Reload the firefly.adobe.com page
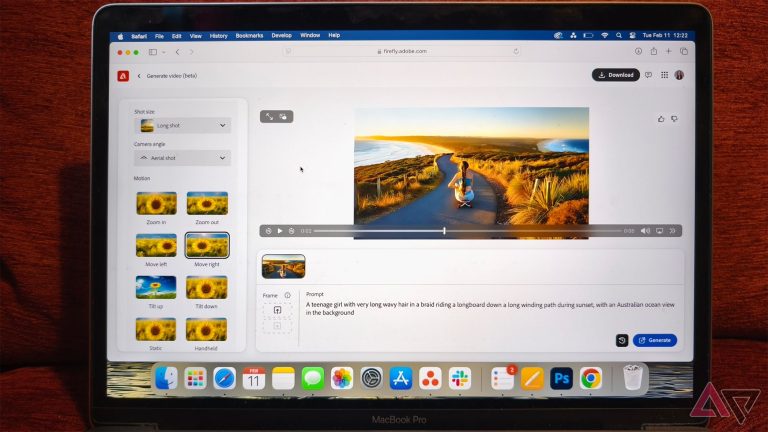Viewport: 768px width, 432px height. tap(516, 51)
